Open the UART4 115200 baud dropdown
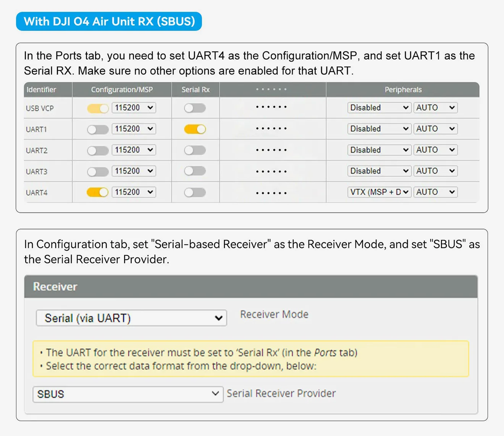The width and height of the screenshot is (504, 436). pos(133,192)
